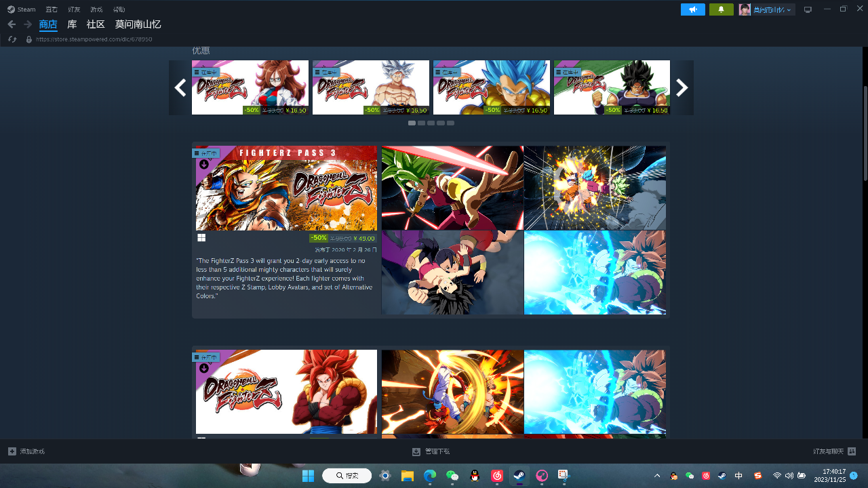This screenshot has height=488, width=868.
Task: Switch to the 库 library tab
Action: pos(72,24)
